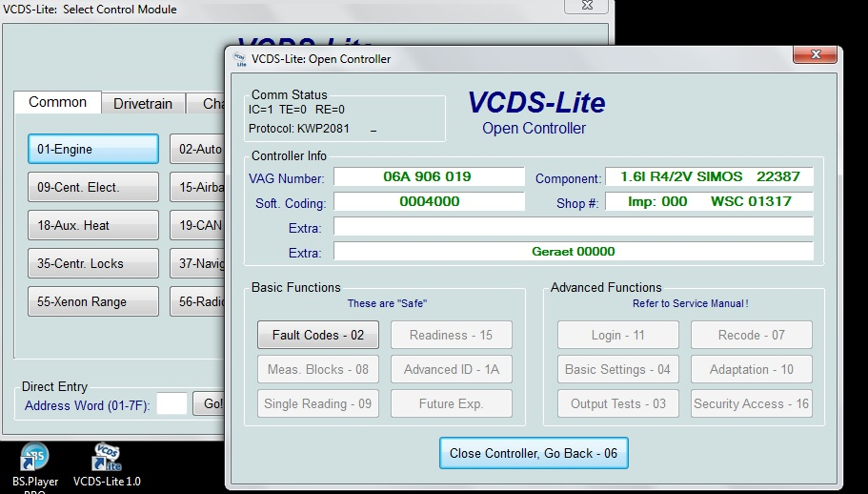Select the 01-Engine module button
The width and height of the screenshot is (868, 494).
tap(92, 149)
